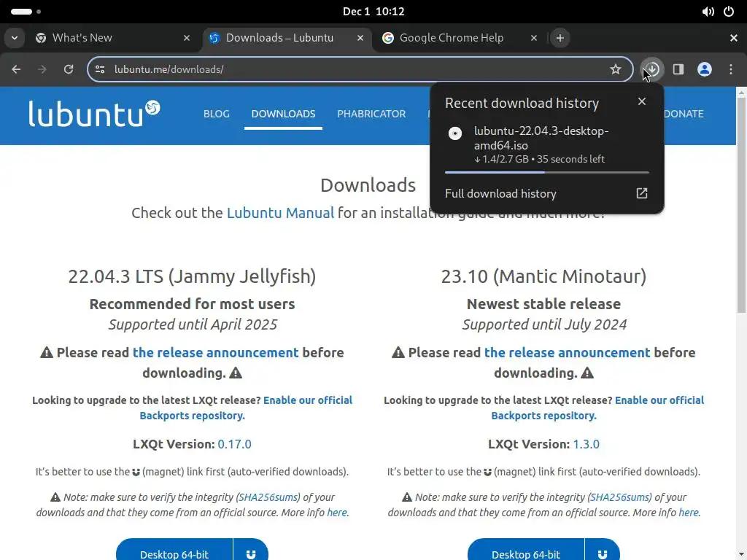
Task: Click the 23.10 (Mantic Minotaur) heading
Action: pos(543,276)
